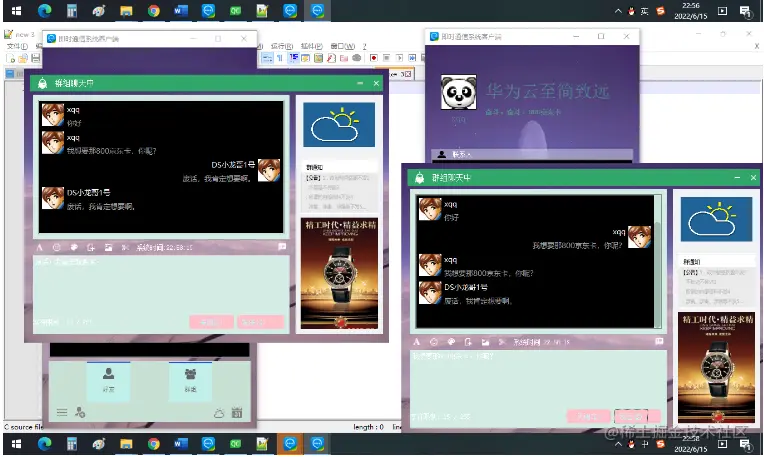Send a file in left group chat
Viewport: 764px width, 457px height.
point(91,248)
